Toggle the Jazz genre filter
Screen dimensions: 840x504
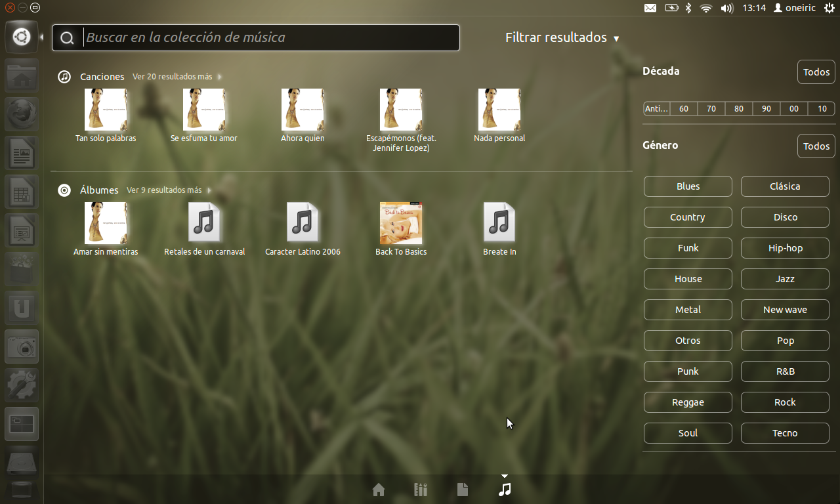pyautogui.click(x=785, y=279)
